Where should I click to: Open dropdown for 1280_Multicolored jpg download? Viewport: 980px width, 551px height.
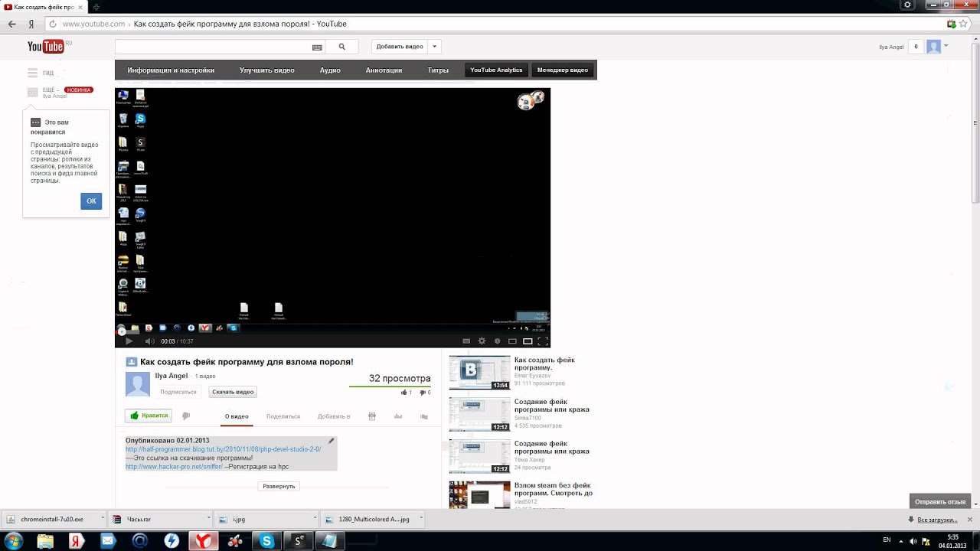[x=421, y=519]
